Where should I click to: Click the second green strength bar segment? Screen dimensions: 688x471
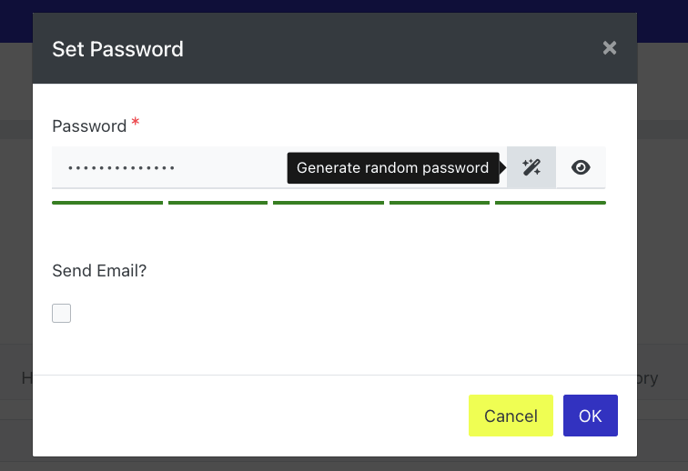tap(218, 203)
